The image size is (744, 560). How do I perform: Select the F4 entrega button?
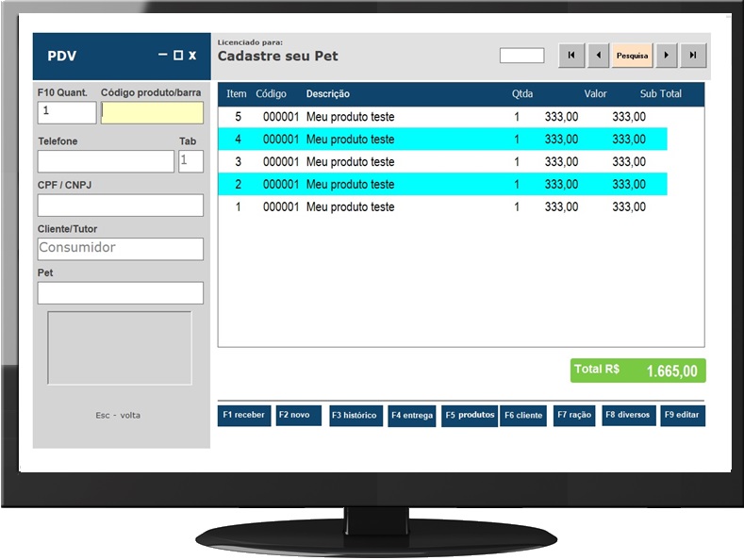412,416
